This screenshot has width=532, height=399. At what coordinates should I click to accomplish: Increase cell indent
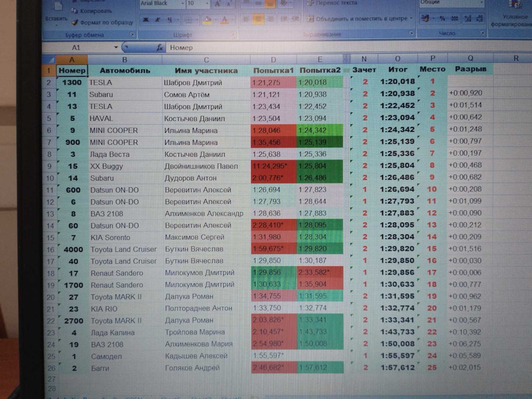click(295, 19)
